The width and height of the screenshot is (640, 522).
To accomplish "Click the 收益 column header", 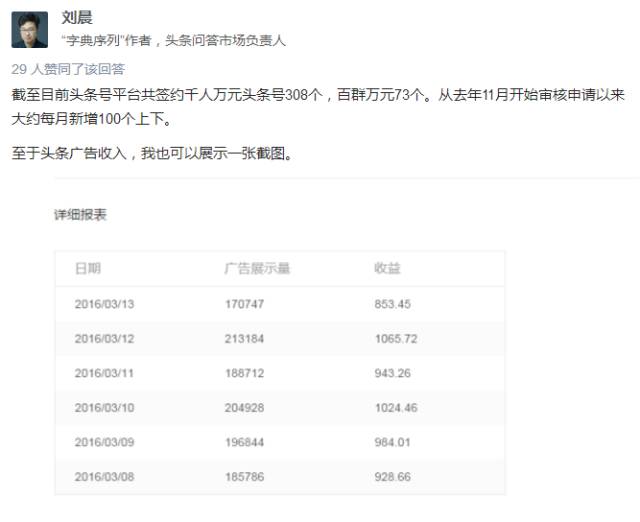I will pos(387,268).
